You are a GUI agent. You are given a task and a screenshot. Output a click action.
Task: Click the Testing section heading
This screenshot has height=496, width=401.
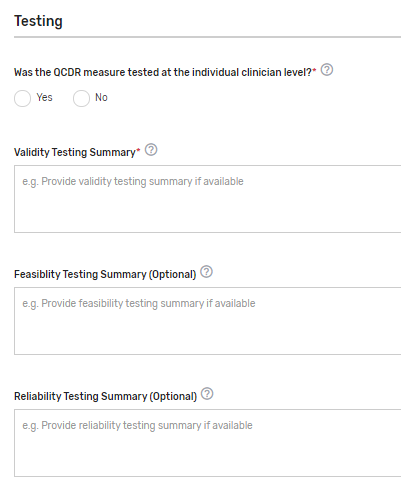point(38,21)
